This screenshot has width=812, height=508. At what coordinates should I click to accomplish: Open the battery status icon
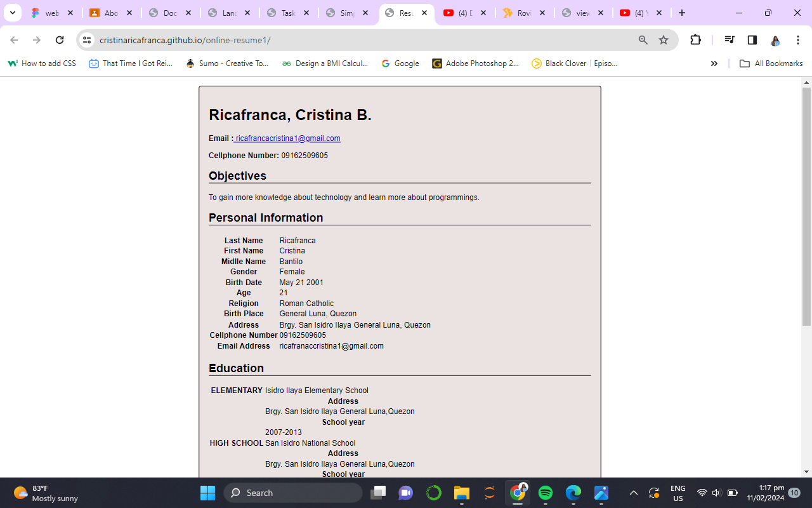(733, 493)
